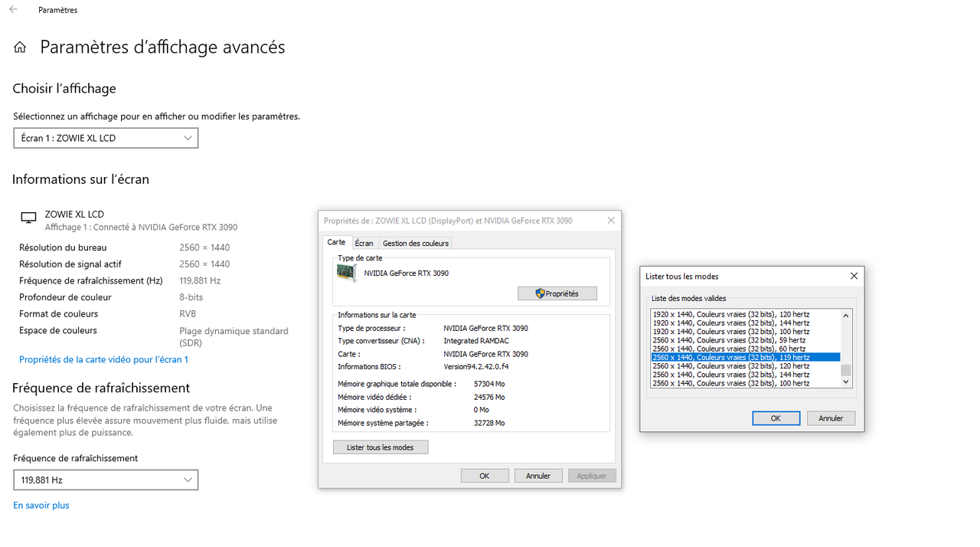The height and width of the screenshot is (547, 980).
Task: Click the 8-bits colour depth value
Action: (191, 297)
